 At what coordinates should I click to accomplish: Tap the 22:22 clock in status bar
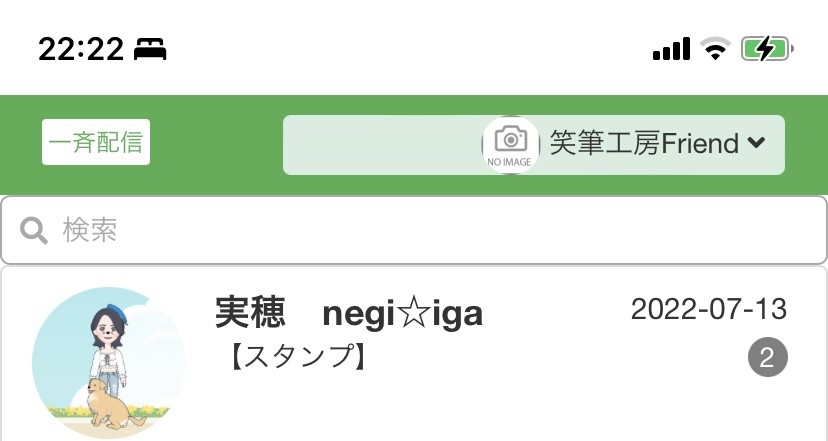click(81, 50)
